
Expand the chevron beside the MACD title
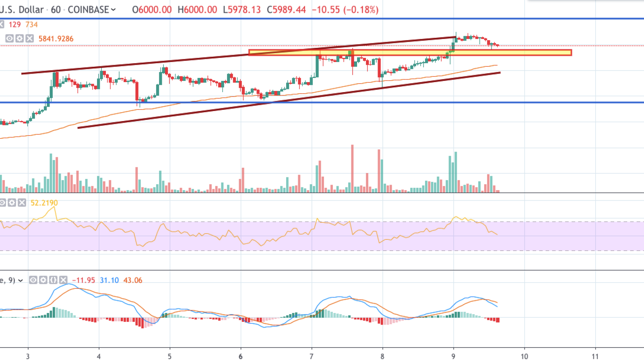[x=21, y=280]
